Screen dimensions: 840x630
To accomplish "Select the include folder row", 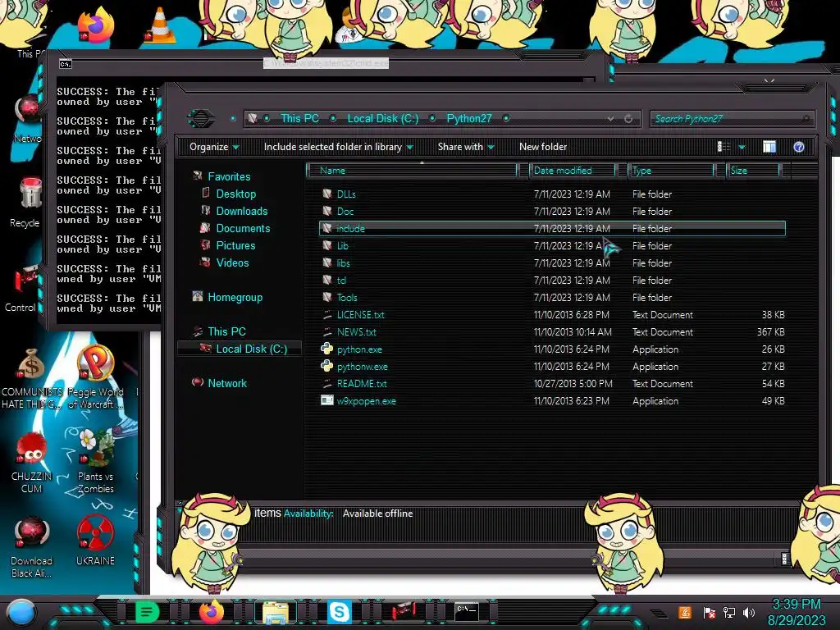I will pyautogui.click(x=552, y=228).
